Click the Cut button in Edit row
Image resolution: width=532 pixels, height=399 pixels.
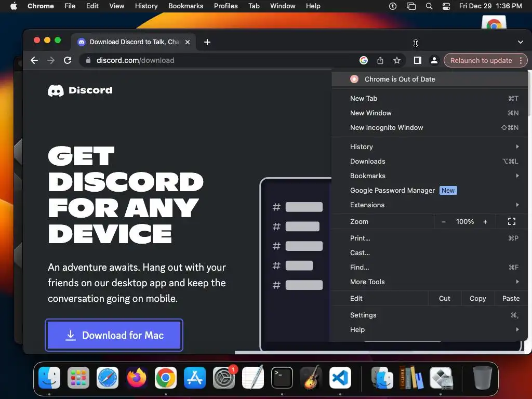point(445,299)
